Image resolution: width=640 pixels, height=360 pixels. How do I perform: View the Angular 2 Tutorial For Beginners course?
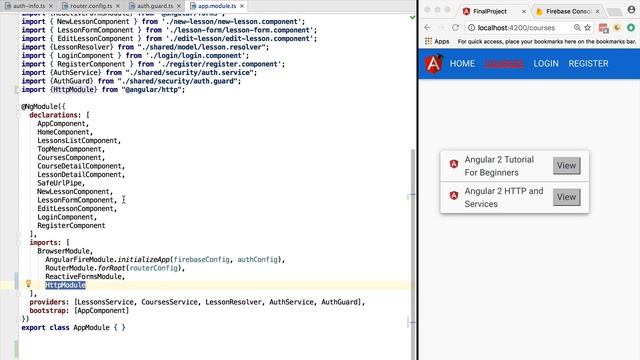(567, 165)
